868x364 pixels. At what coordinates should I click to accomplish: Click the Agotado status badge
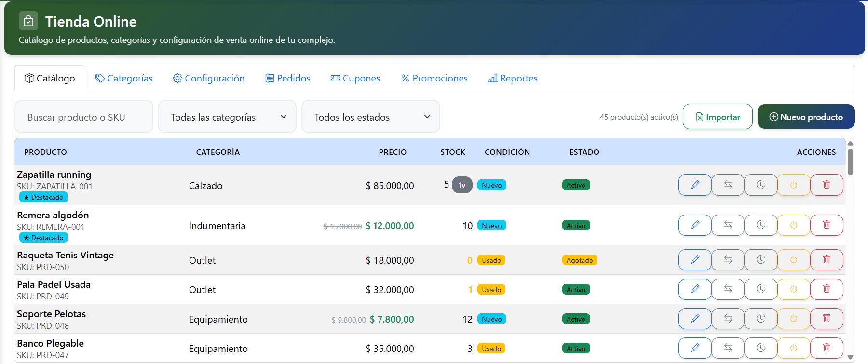(x=580, y=260)
